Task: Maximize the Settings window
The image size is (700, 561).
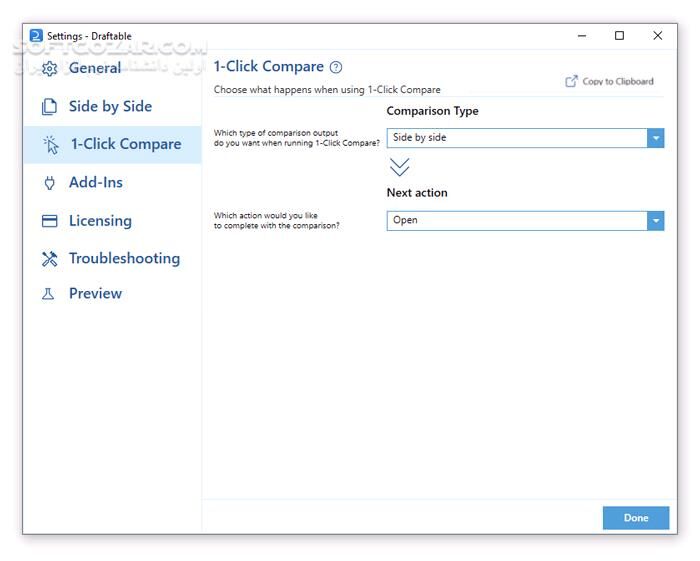Action: click(x=619, y=36)
